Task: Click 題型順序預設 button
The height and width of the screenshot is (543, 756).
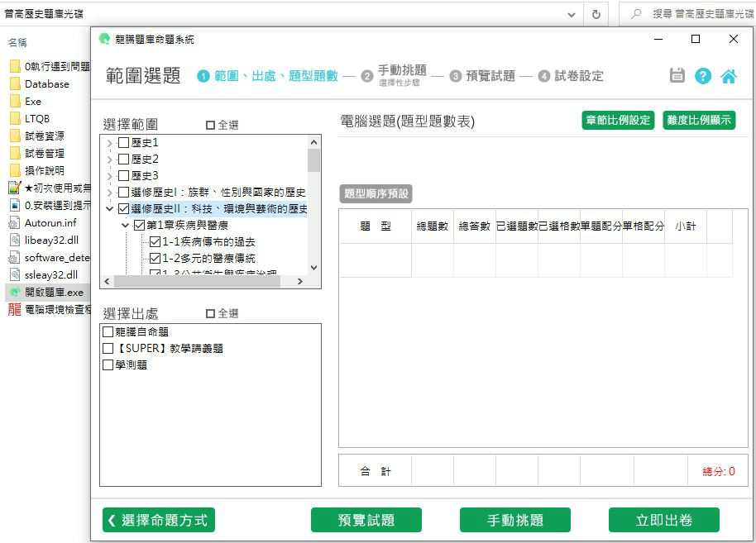Action: [x=376, y=193]
